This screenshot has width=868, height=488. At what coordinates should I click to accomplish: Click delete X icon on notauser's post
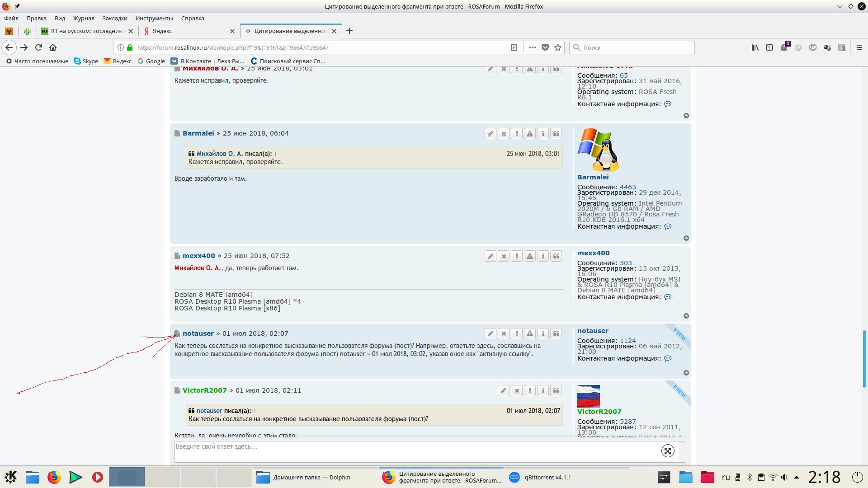[x=504, y=334]
